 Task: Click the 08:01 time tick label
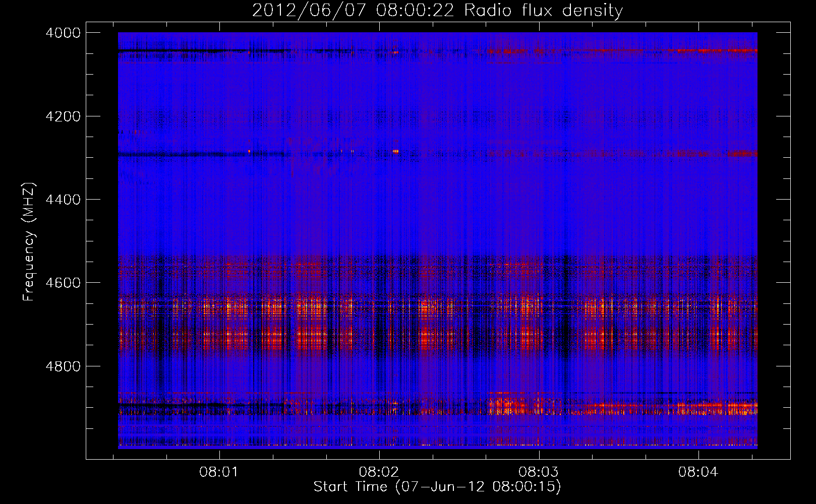[219, 472]
